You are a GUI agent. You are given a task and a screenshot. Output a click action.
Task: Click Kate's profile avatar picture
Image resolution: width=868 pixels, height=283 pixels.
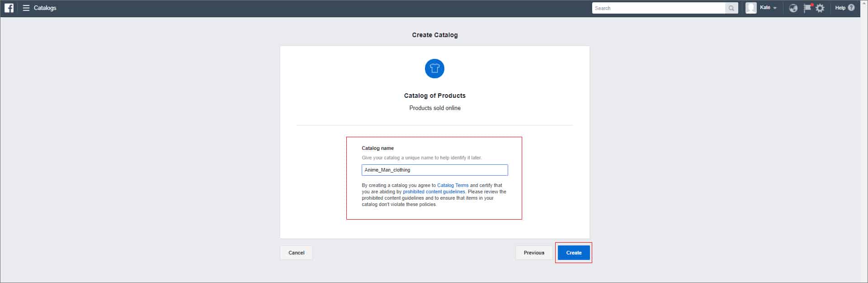coord(751,8)
